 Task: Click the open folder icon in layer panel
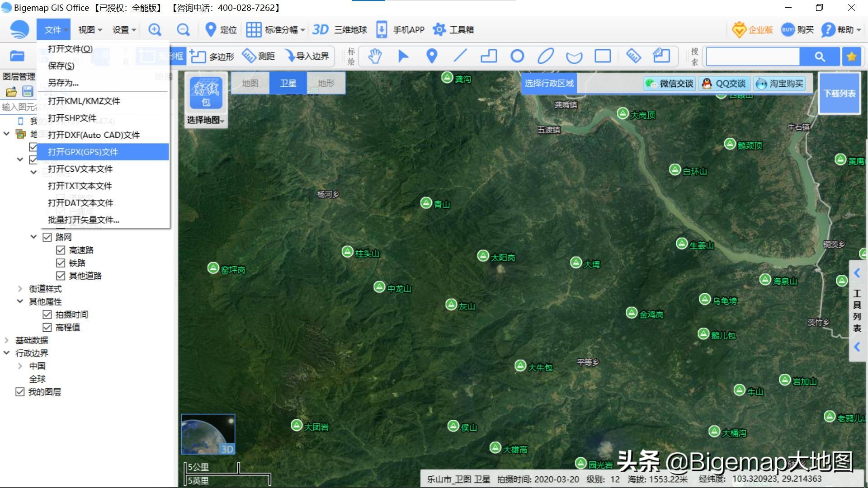click(x=11, y=91)
